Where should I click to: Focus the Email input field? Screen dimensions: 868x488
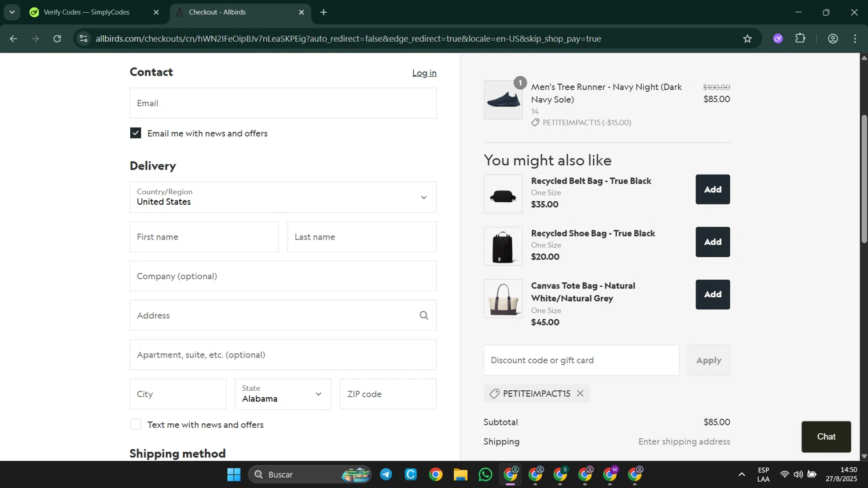tap(283, 103)
